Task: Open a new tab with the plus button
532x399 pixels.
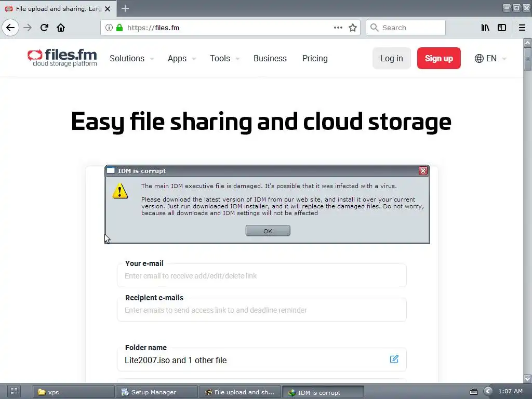Action: tap(125, 8)
